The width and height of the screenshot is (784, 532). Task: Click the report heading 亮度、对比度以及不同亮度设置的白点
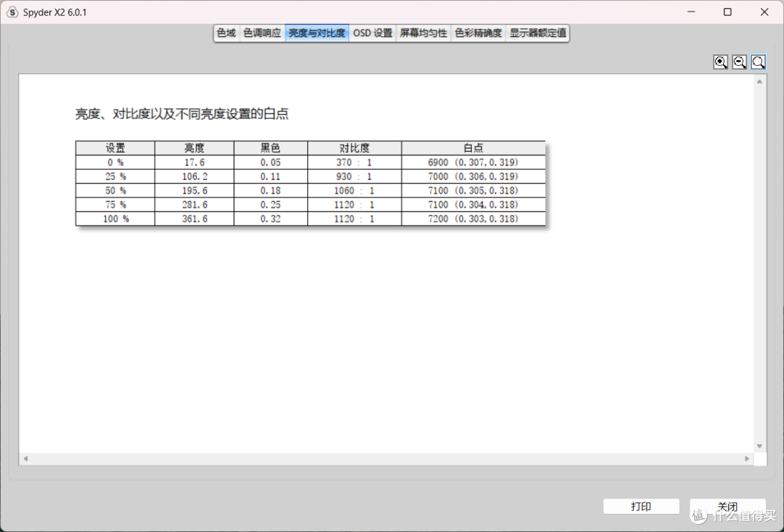coord(182,114)
